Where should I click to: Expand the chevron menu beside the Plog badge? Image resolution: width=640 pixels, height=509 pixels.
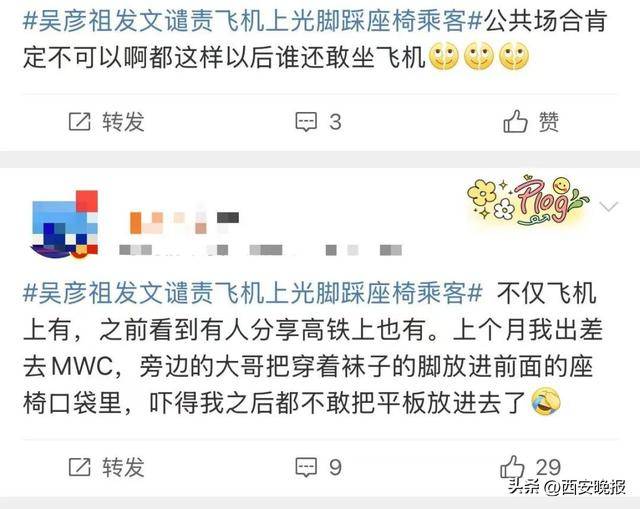point(609,206)
